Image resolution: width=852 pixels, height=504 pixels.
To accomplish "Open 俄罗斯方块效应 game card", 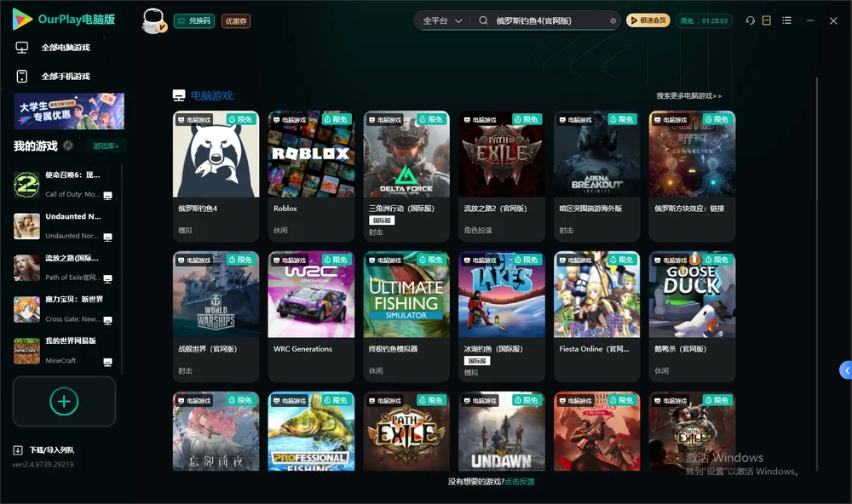I will 692,176.
